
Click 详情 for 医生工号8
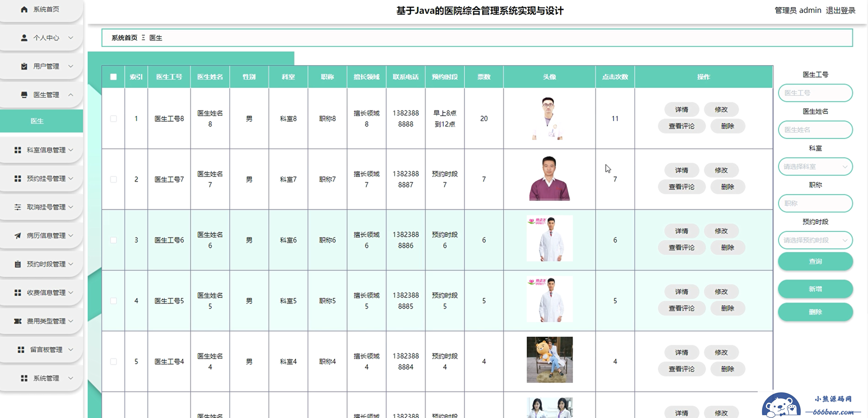tap(682, 109)
